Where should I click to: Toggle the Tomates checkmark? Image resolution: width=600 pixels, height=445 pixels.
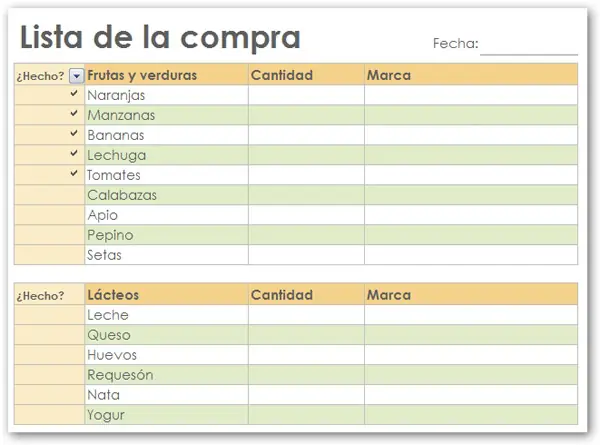[74, 173]
